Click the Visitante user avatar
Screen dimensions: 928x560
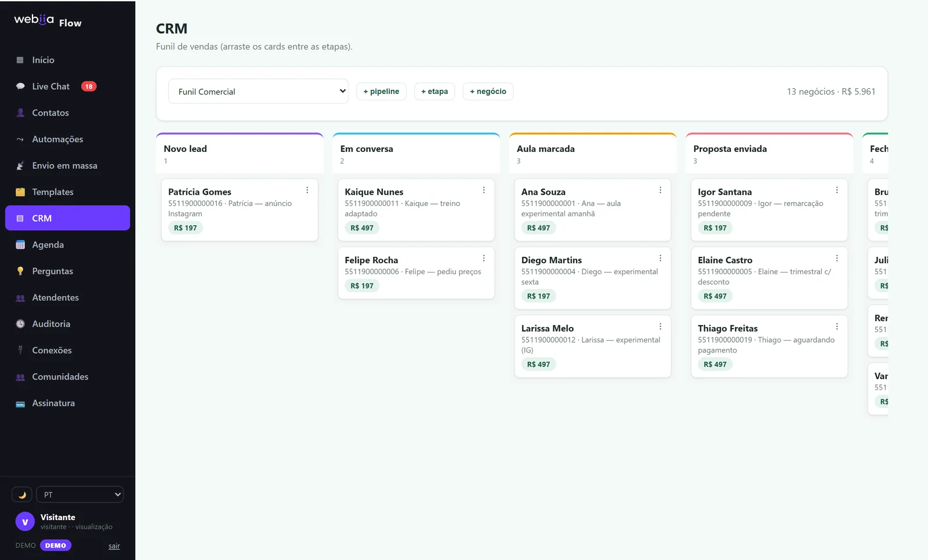(x=25, y=522)
